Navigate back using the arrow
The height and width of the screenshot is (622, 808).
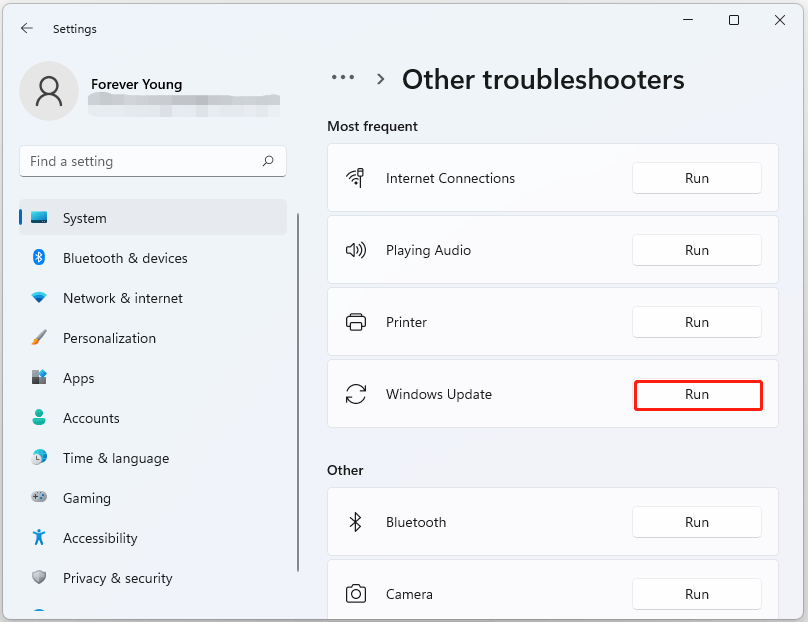click(x=26, y=28)
